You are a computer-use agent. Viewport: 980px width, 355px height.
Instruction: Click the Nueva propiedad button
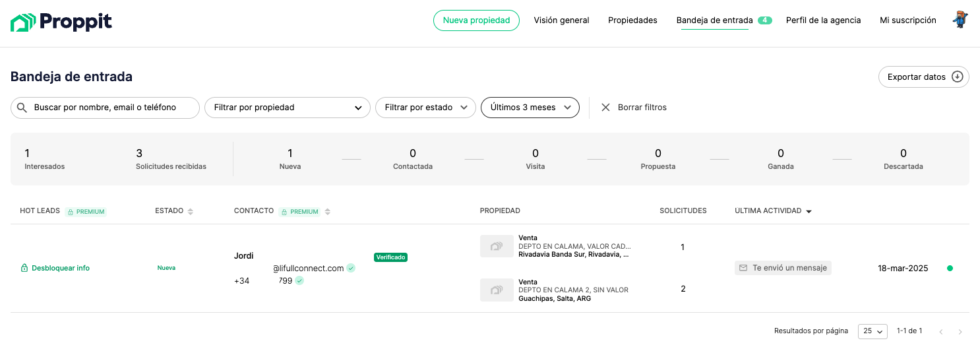coord(476,20)
